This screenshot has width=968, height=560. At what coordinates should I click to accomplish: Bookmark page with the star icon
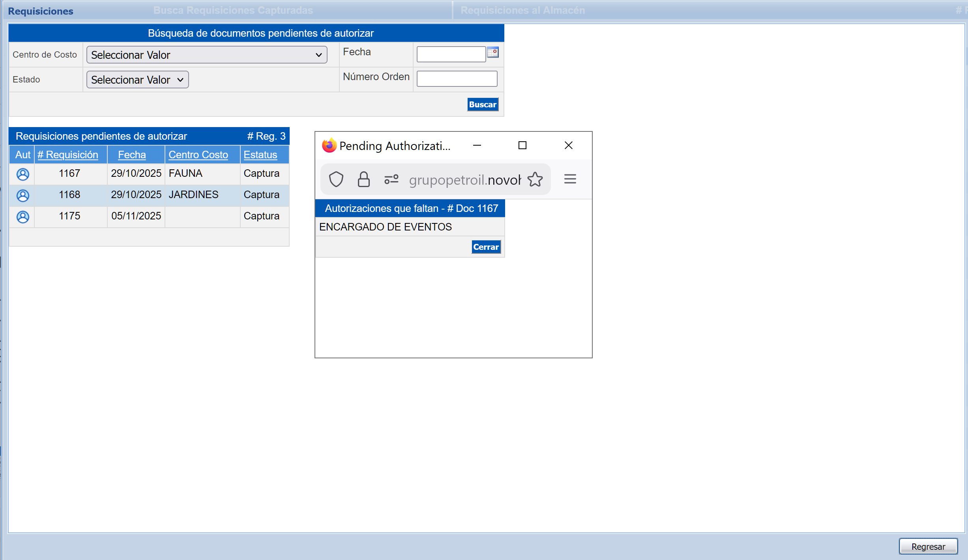tap(535, 180)
